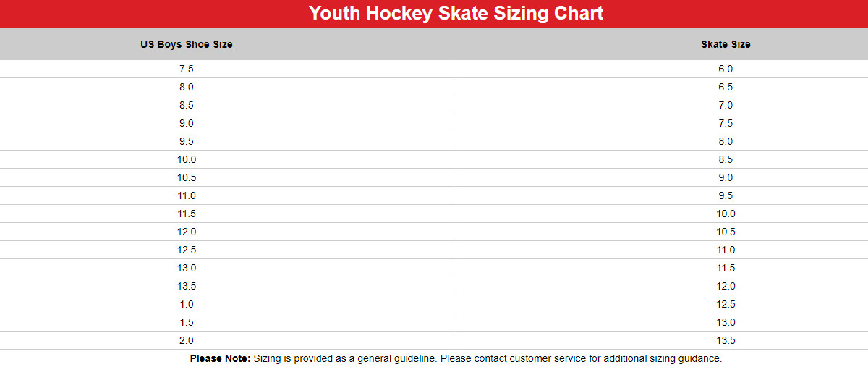This screenshot has height=367, width=868.
Task: Select shoe size 2.0 in the last row
Action: tap(187, 340)
